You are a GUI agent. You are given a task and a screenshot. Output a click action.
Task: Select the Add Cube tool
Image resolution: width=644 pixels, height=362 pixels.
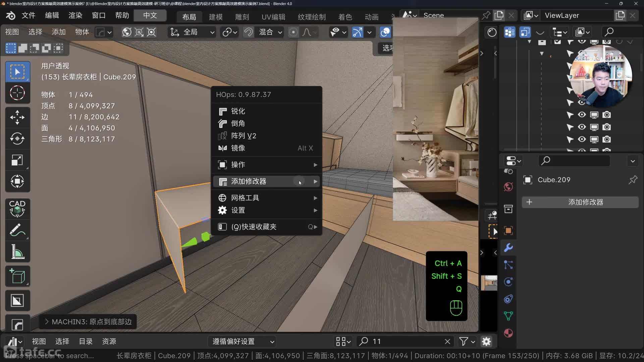17,276
